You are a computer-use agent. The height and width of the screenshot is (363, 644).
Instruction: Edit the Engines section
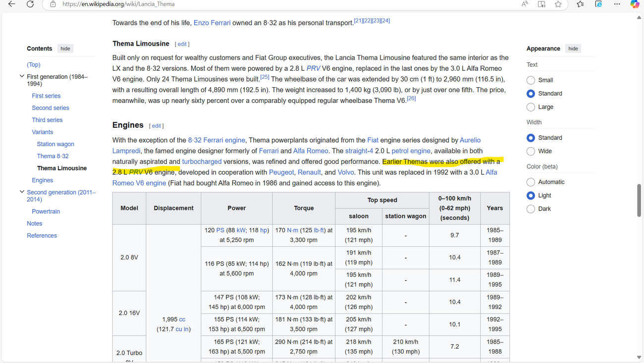coord(156,126)
